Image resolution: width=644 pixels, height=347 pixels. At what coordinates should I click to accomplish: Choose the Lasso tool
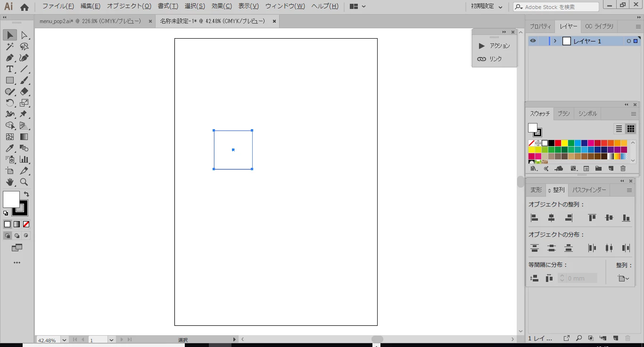25,47
